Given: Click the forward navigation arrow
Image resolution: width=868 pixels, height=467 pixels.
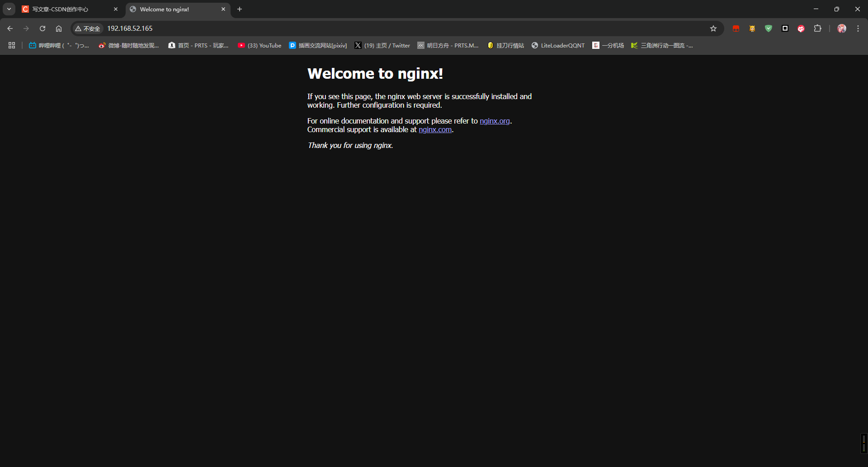Looking at the screenshot, I should [26, 29].
